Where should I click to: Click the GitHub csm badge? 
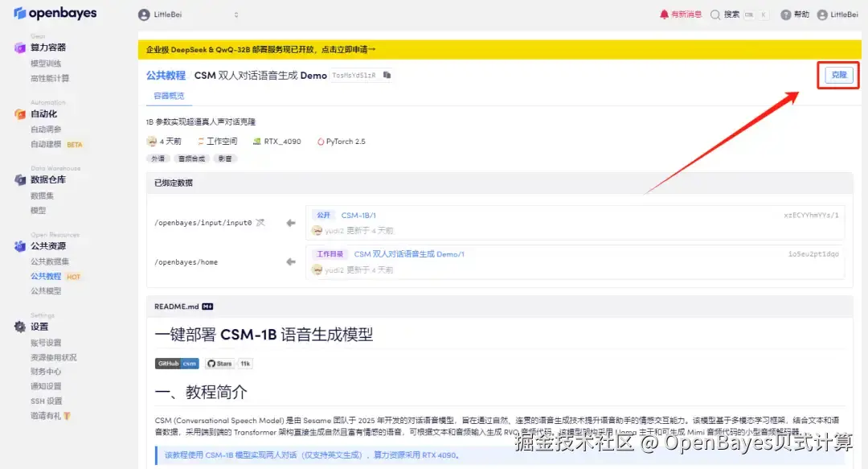pos(177,364)
